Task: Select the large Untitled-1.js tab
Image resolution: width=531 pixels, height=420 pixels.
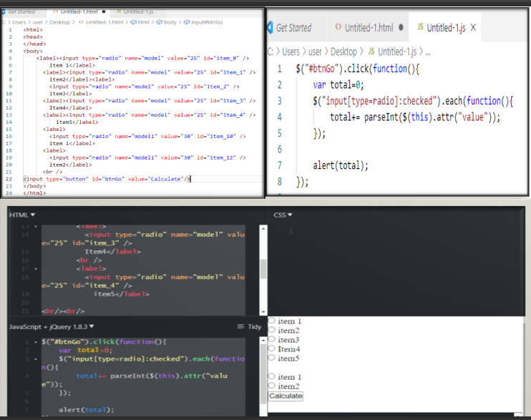Action: tap(446, 28)
